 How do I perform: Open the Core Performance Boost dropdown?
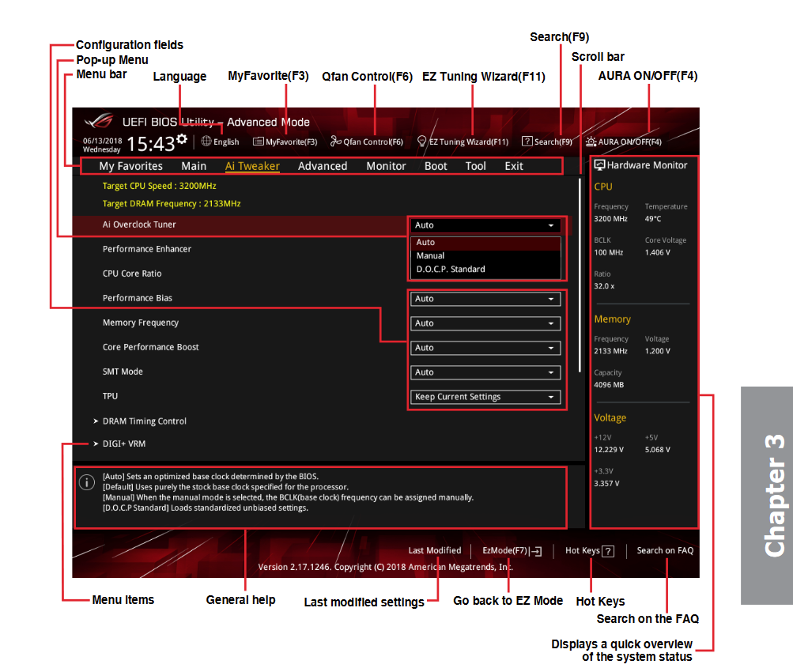[x=485, y=348]
